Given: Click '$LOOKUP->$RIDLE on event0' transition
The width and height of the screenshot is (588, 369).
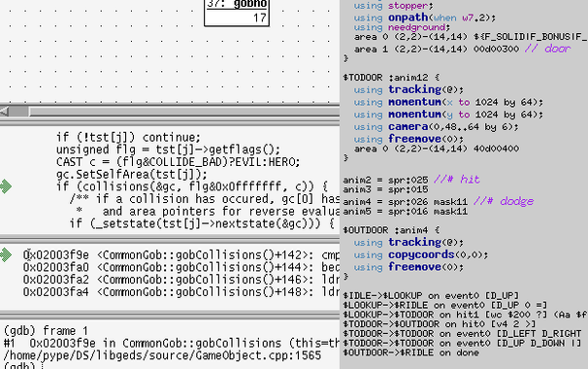Looking at the screenshot, I should coord(445,305).
